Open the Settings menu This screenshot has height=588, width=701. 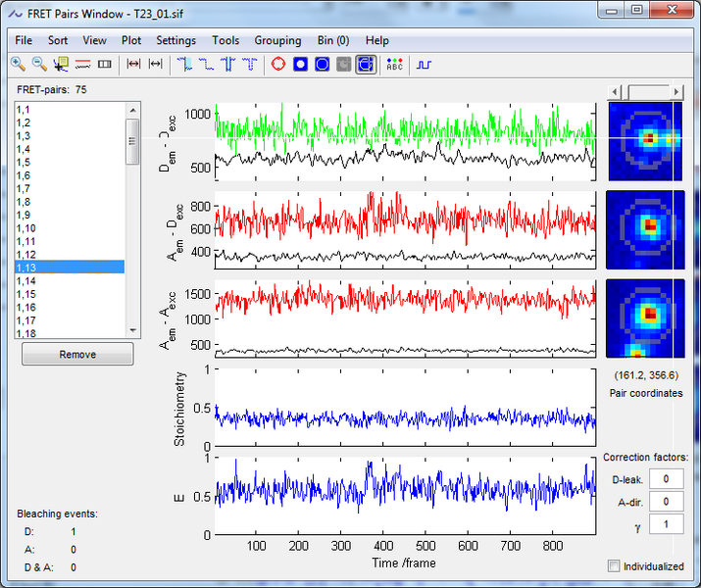[x=175, y=40]
